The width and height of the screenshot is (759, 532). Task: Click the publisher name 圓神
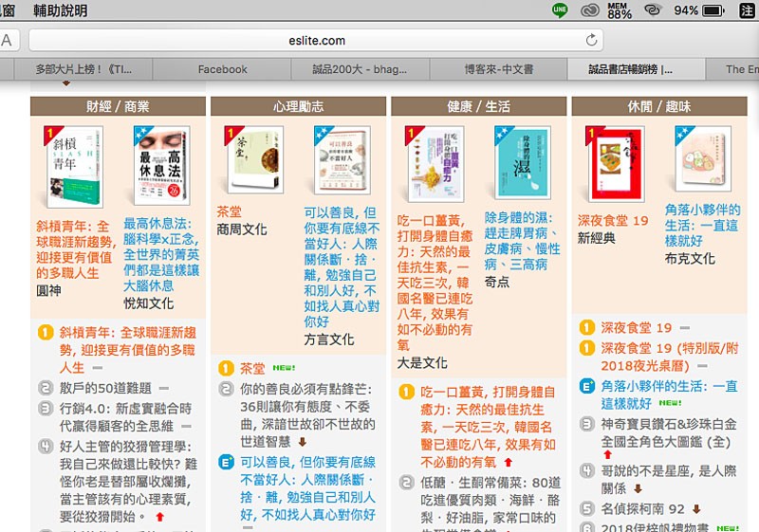coord(48,290)
